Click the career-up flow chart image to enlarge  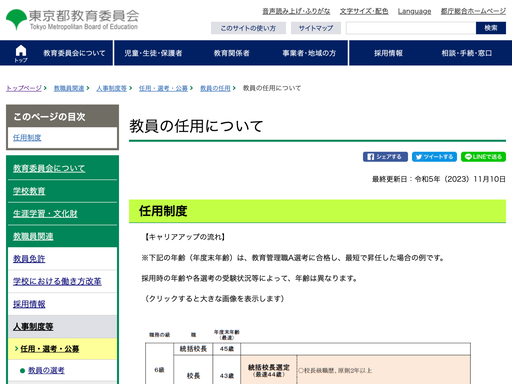(308, 357)
